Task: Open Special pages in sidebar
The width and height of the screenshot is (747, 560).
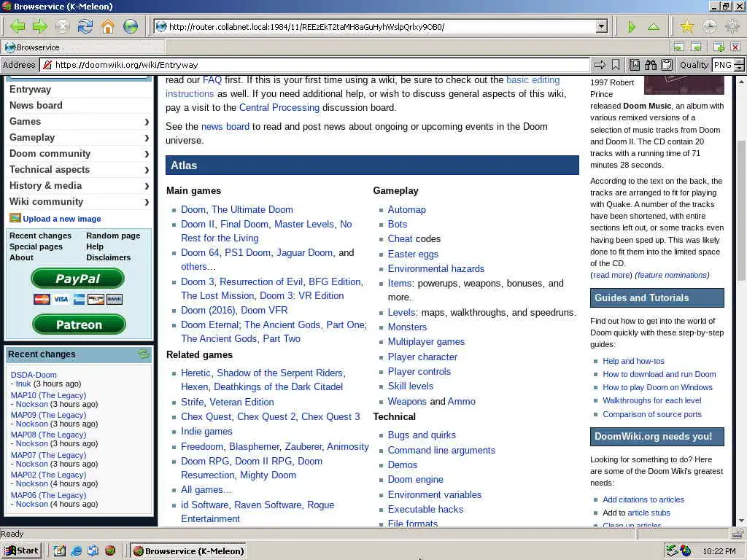Action: 36,246
